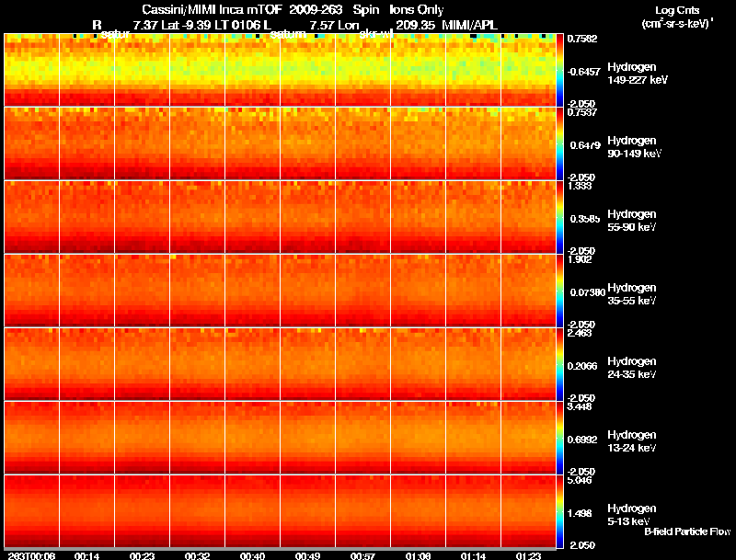Click the 00:57 time axis label
Viewport: 736px width, 560px height.
click(x=362, y=555)
